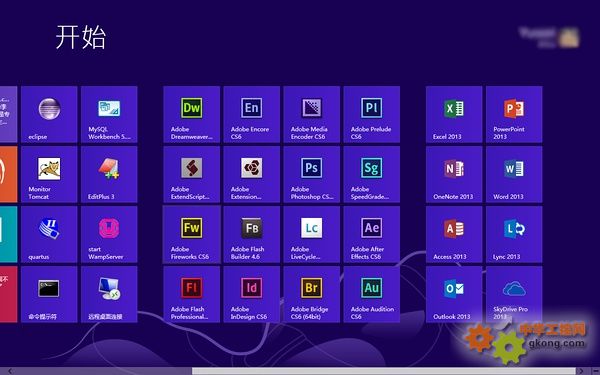The image size is (600, 375).
Task: Open the remote desktop connection tile
Action: (x=109, y=294)
